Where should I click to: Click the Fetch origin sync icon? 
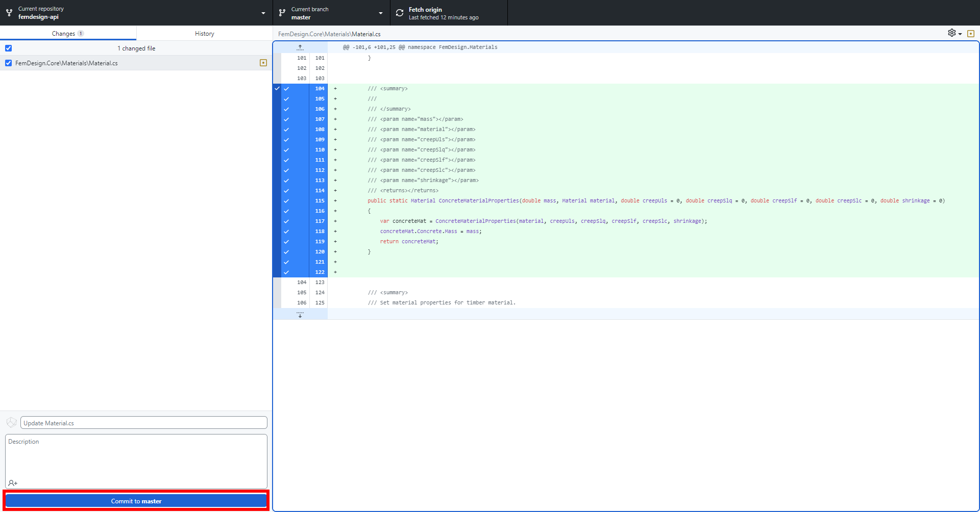click(400, 13)
